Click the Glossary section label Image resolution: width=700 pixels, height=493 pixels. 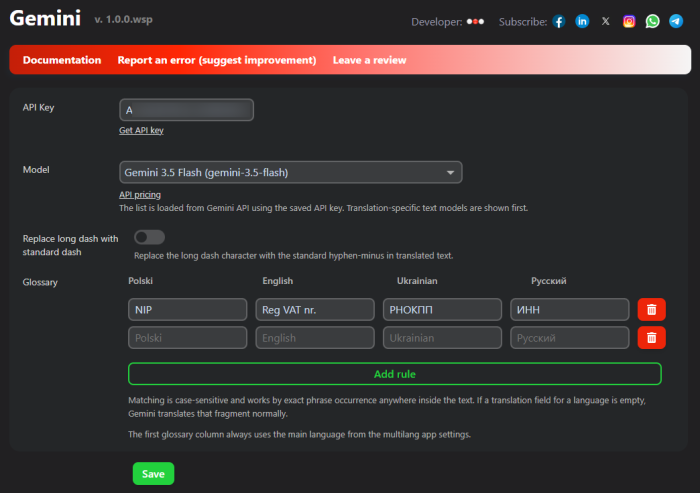tap(40, 282)
